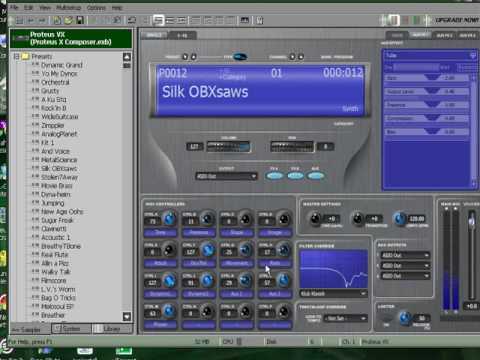Collapse the Presets folder in the tree
The height and width of the screenshot is (360, 480).
(x=16, y=56)
